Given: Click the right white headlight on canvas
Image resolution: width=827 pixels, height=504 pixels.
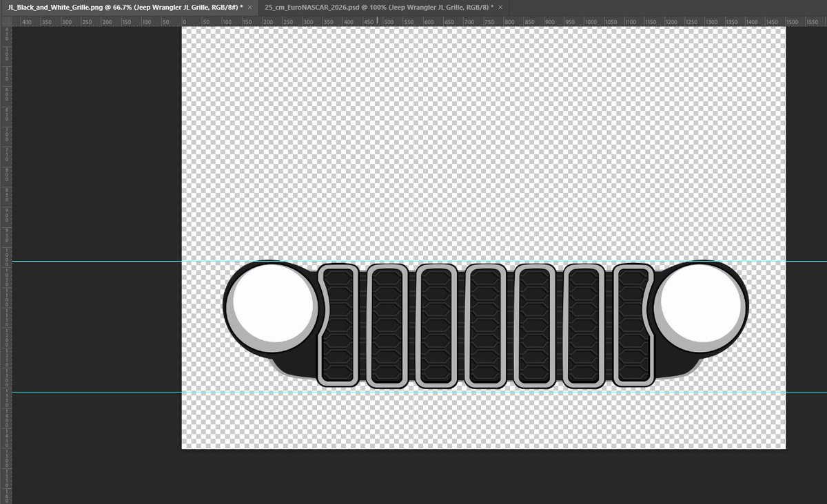Looking at the screenshot, I should click(702, 302).
